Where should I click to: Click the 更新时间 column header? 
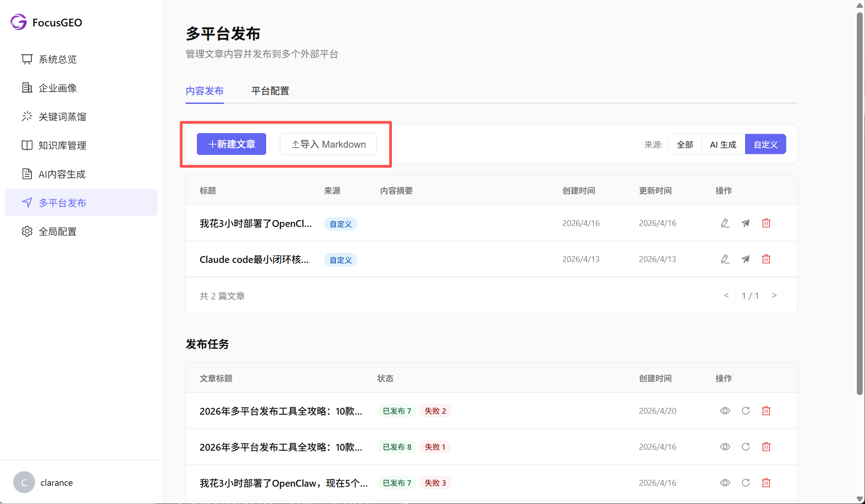pyautogui.click(x=655, y=190)
